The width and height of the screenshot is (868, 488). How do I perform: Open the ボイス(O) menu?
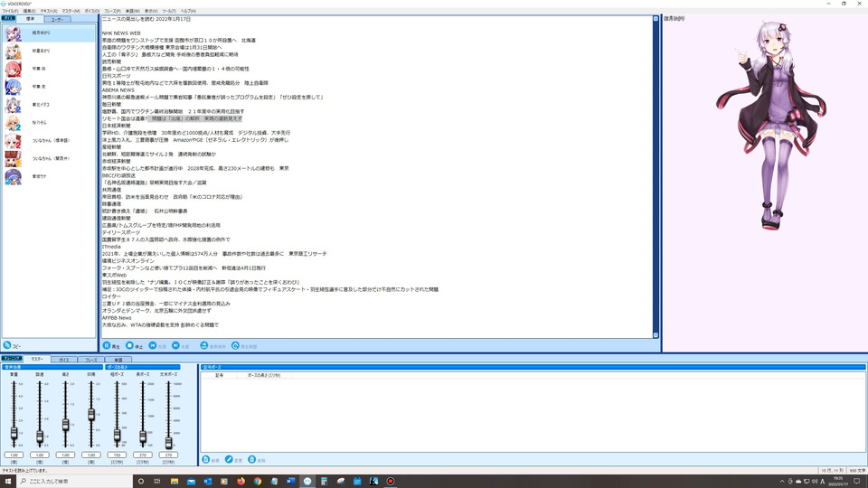(x=92, y=11)
